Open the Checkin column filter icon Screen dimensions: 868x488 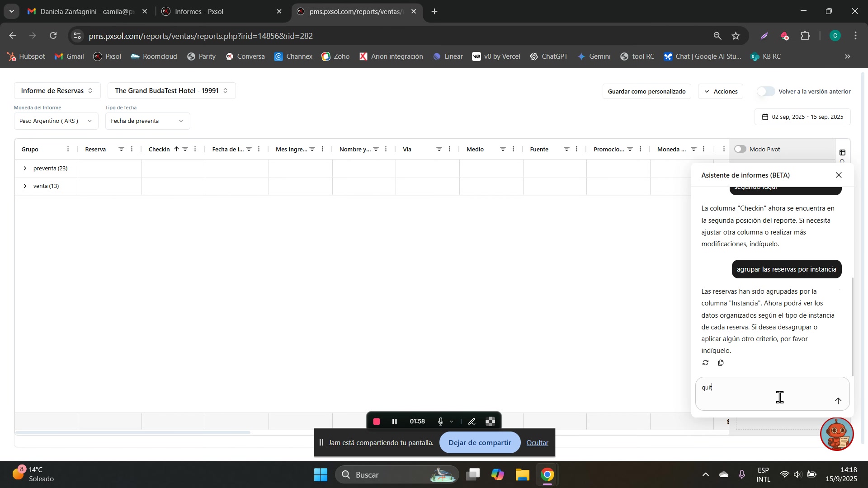coord(185,149)
